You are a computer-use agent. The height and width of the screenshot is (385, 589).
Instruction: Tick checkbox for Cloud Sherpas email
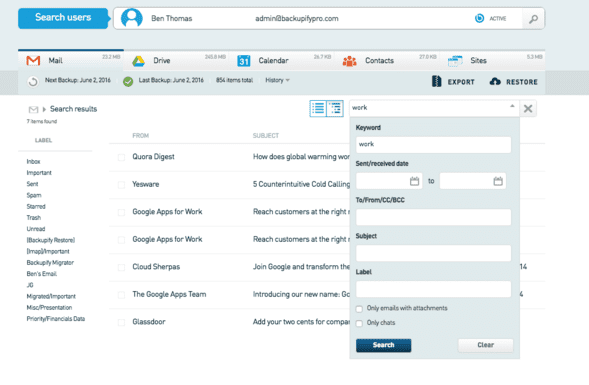(121, 267)
